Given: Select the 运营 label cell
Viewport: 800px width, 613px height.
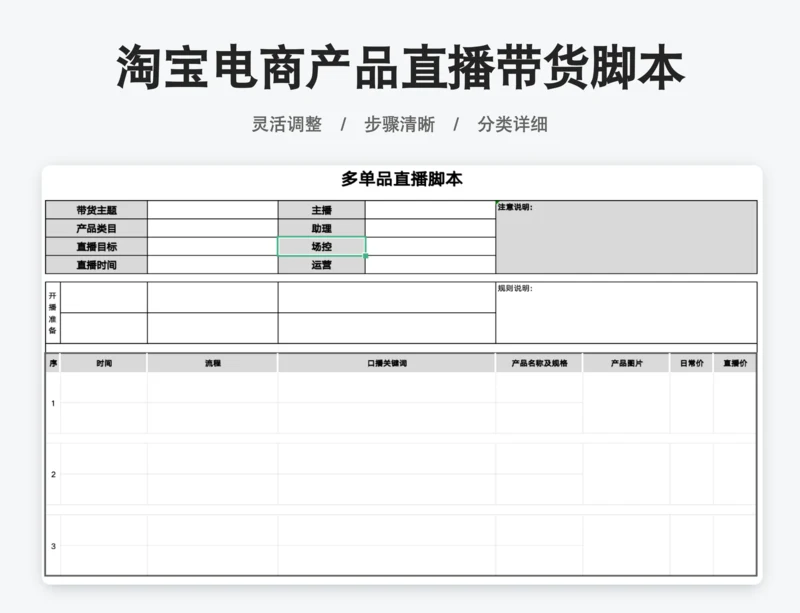Looking at the screenshot, I should click(x=321, y=265).
